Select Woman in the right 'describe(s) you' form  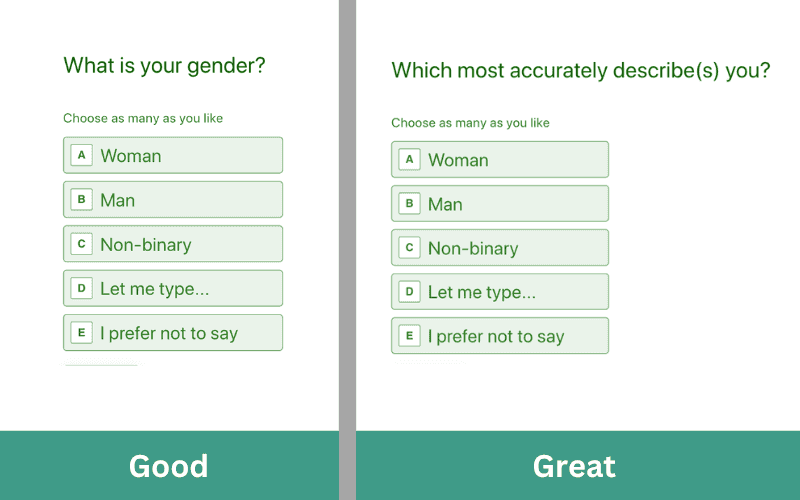[x=499, y=160]
